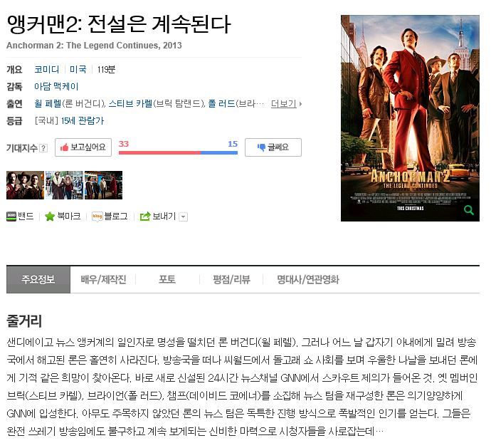Click the green magnifier icon on poster

pos(468,210)
